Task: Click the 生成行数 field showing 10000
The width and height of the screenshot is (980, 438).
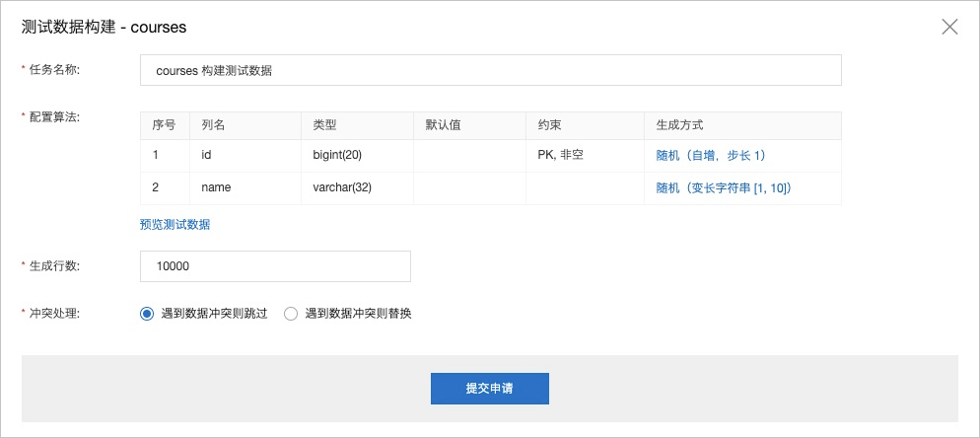Action: pyautogui.click(x=275, y=266)
